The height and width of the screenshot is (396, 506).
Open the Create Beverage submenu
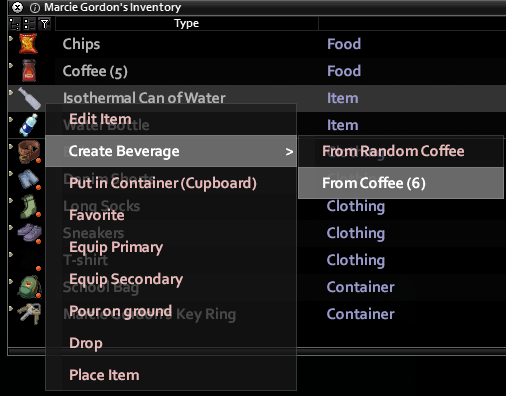pos(171,151)
